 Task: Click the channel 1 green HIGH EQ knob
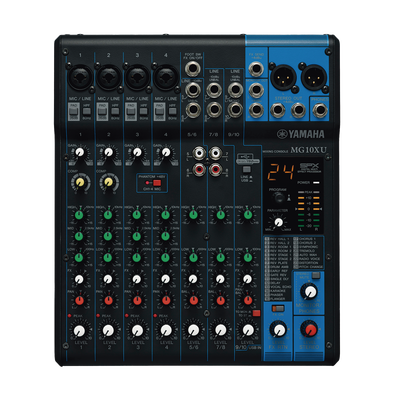point(79,215)
